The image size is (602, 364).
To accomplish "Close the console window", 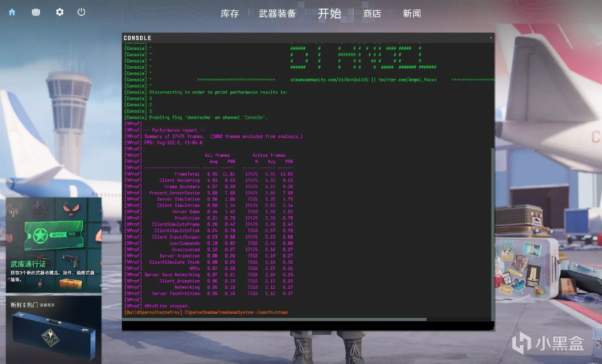I will [x=491, y=38].
